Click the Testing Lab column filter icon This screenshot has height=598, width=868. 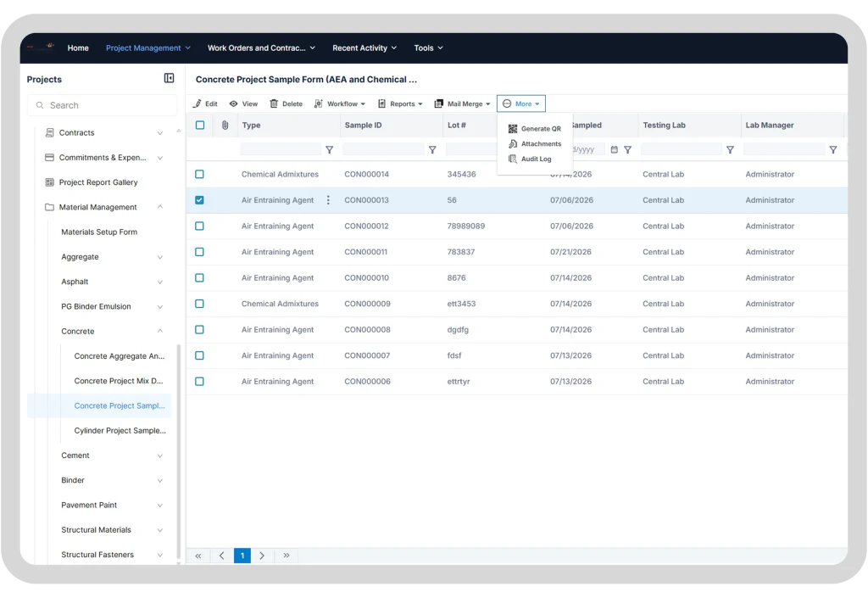[730, 149]
